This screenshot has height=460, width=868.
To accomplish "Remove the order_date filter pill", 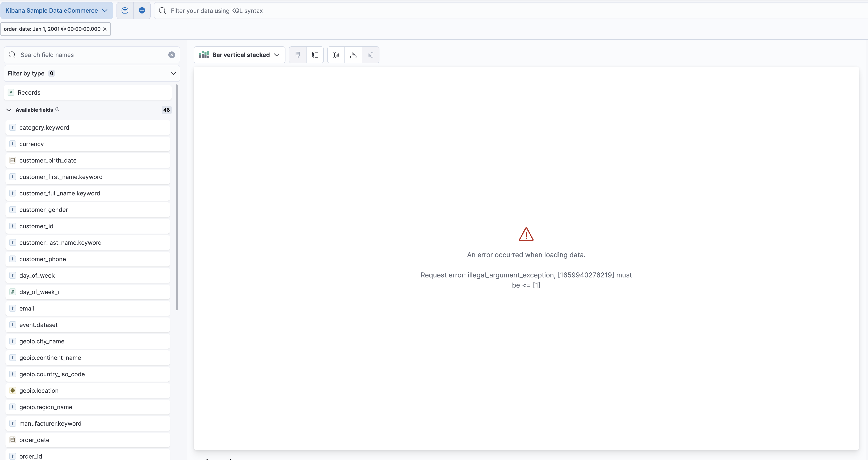I will [x=105, y=29].
